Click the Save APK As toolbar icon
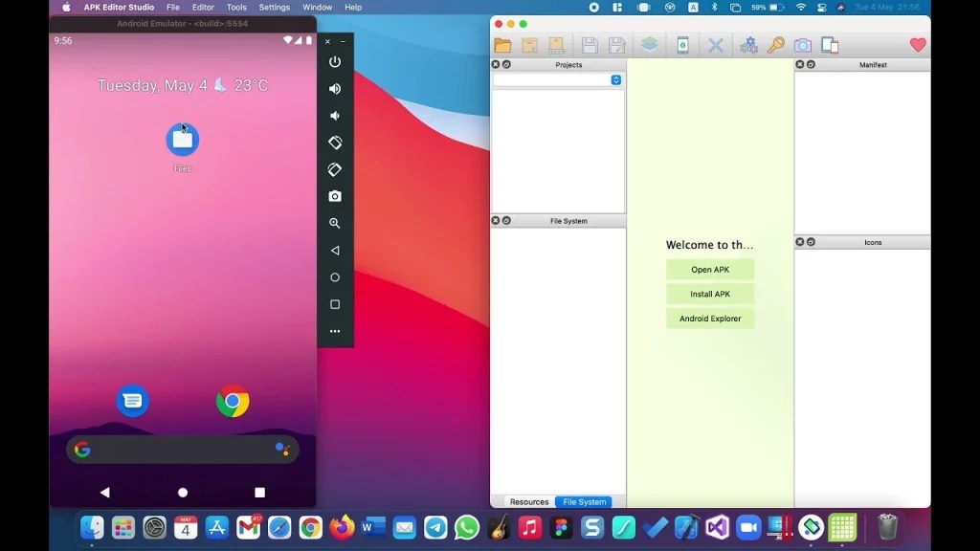Screen dimensions: 980x551 (615, 44)
